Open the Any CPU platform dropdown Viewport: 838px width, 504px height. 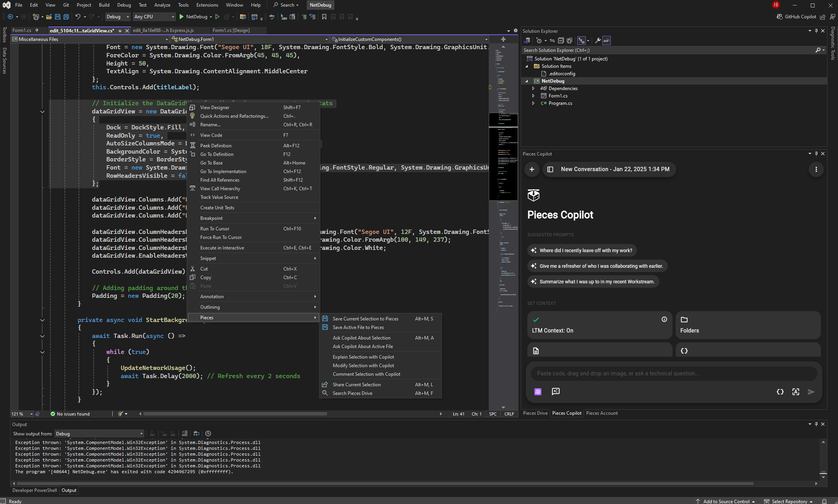click(x=154, y=17)
